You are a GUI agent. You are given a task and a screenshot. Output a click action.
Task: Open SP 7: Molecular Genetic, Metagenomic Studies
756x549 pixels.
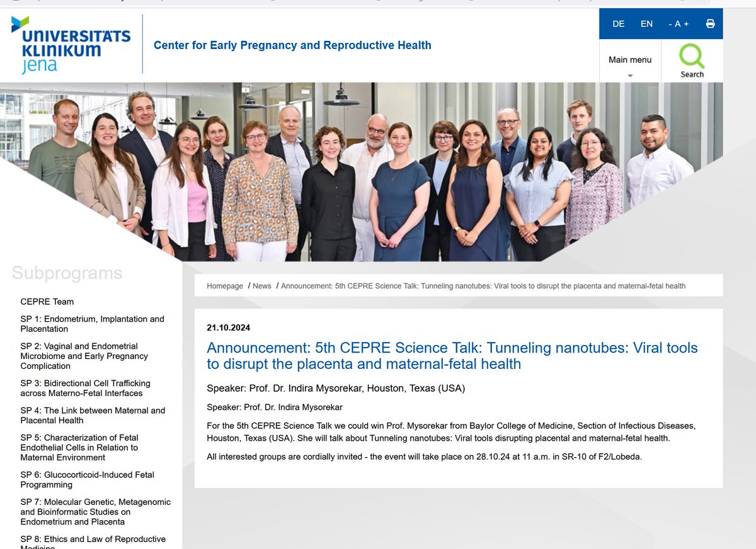[x=96, y=511]
